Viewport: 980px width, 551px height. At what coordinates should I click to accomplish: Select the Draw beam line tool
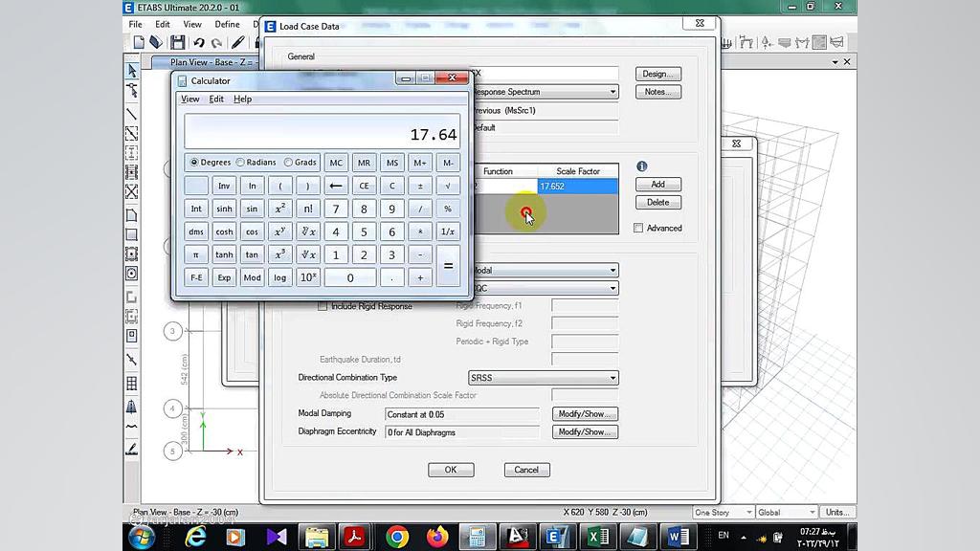(x=132, y=114)
